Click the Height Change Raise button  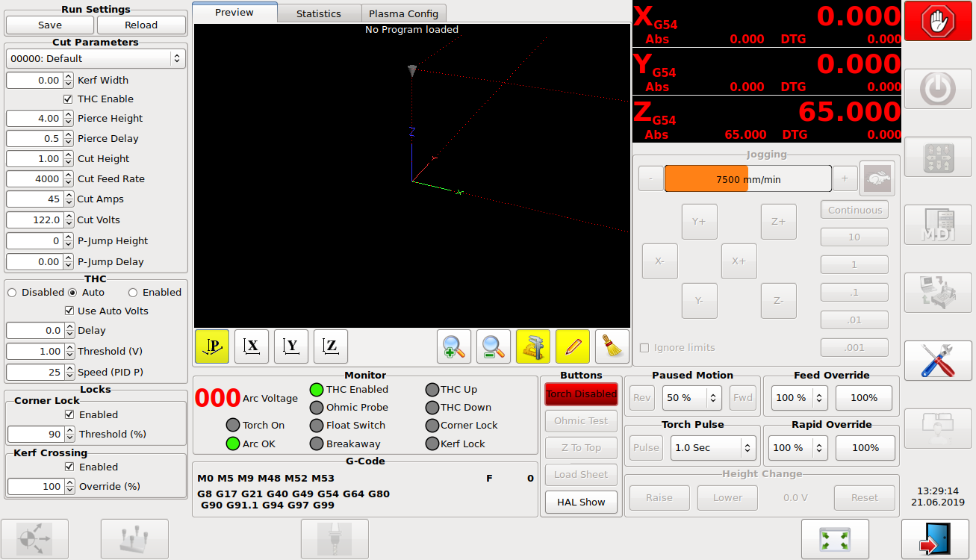(659, 498)
